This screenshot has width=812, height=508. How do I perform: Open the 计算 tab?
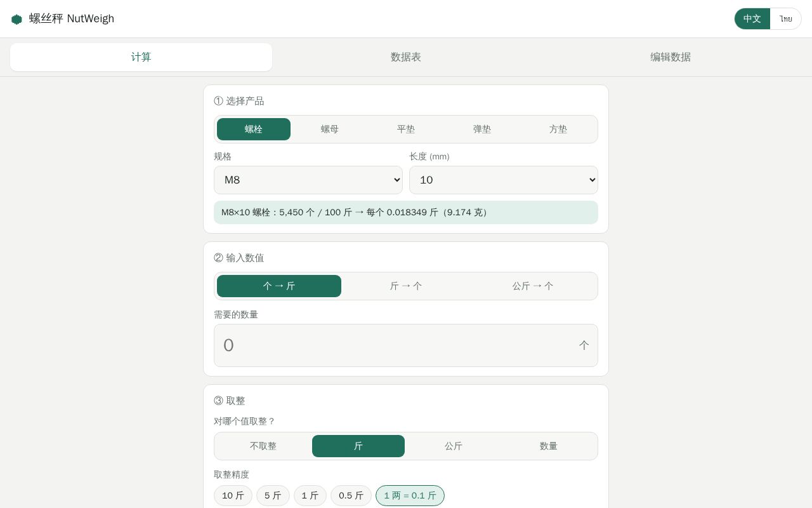141,57
